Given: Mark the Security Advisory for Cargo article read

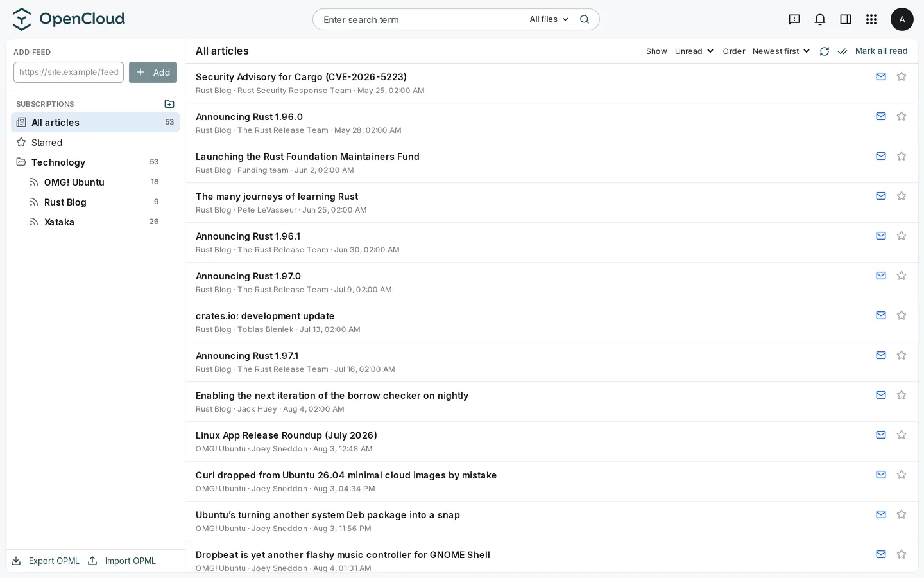Looking at the screenshot, I should pos(881,76).
